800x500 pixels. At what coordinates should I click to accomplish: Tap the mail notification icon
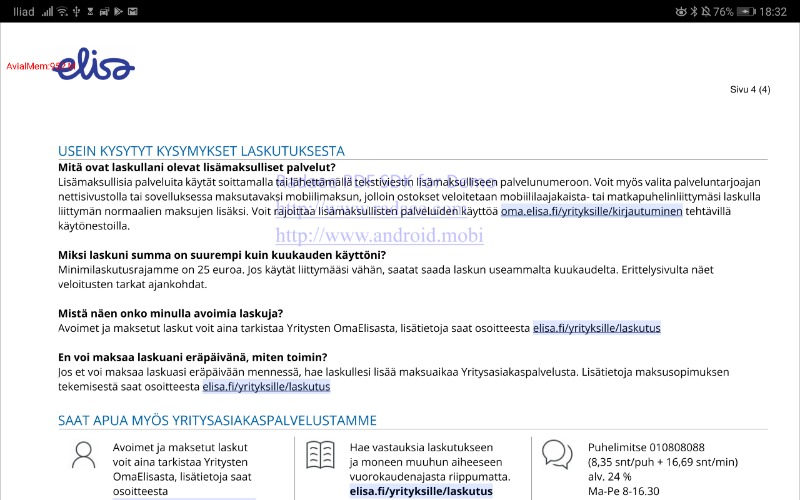point(133,11)
